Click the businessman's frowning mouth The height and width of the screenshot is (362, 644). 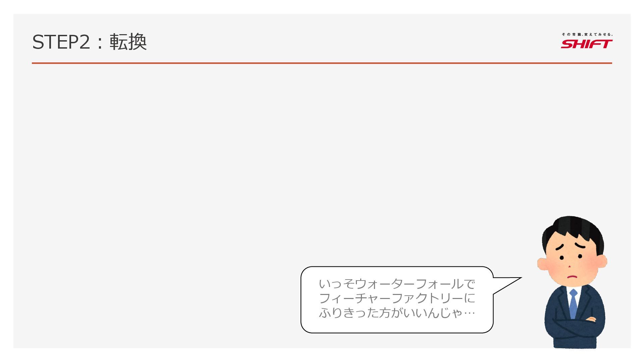pos(572,277)
